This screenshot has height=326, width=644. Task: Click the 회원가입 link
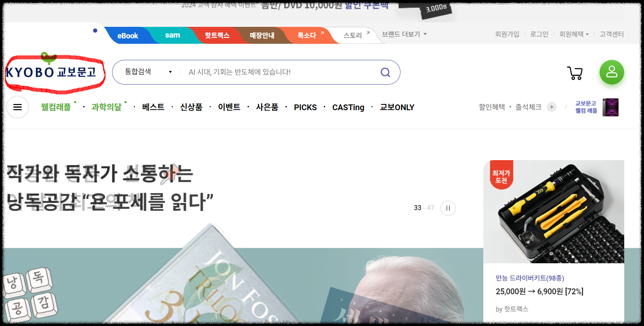(x=507, y=34)
